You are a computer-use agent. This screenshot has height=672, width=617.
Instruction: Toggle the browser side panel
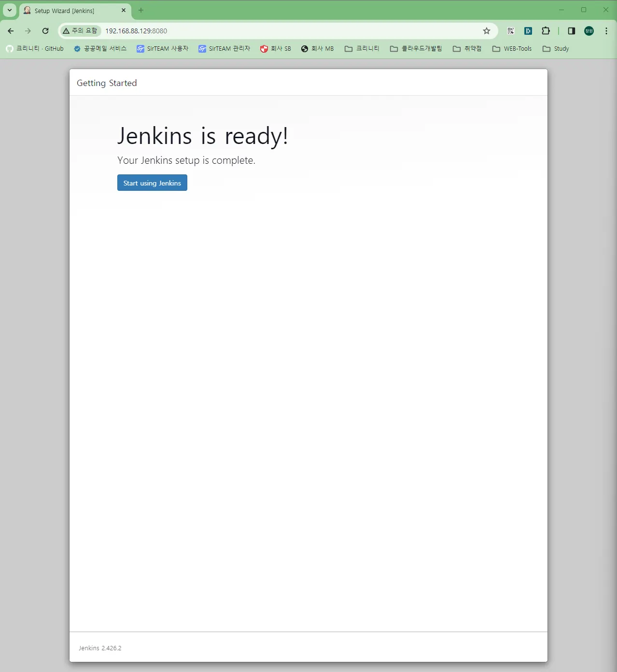(572, 31)
